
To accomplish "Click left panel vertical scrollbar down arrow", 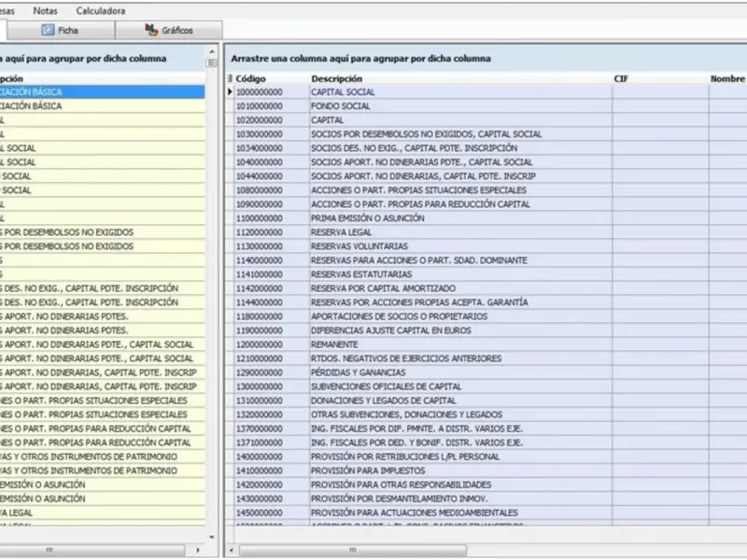I will click(x=212, y=538).
